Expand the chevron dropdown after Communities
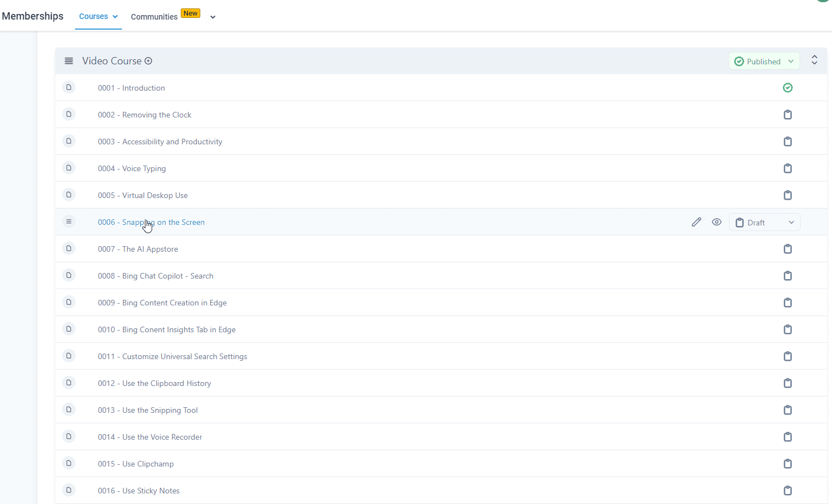This screenshot has height=504, width=832. tap(213, 17)
